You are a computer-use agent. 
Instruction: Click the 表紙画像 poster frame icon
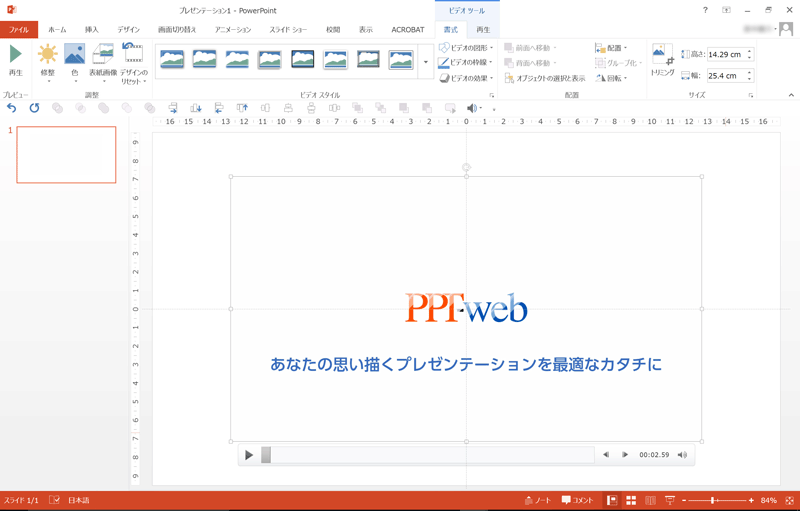pyautogui.click(x=103, y=60)
